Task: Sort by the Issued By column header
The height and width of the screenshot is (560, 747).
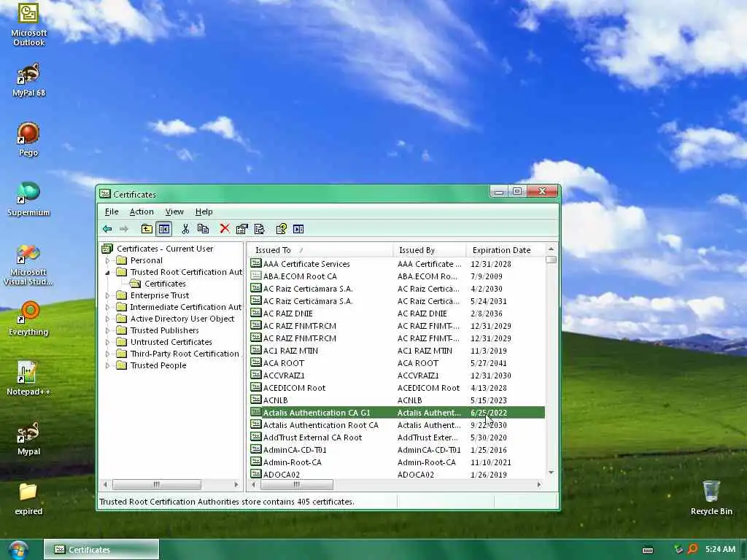Action: coord(430,250)
